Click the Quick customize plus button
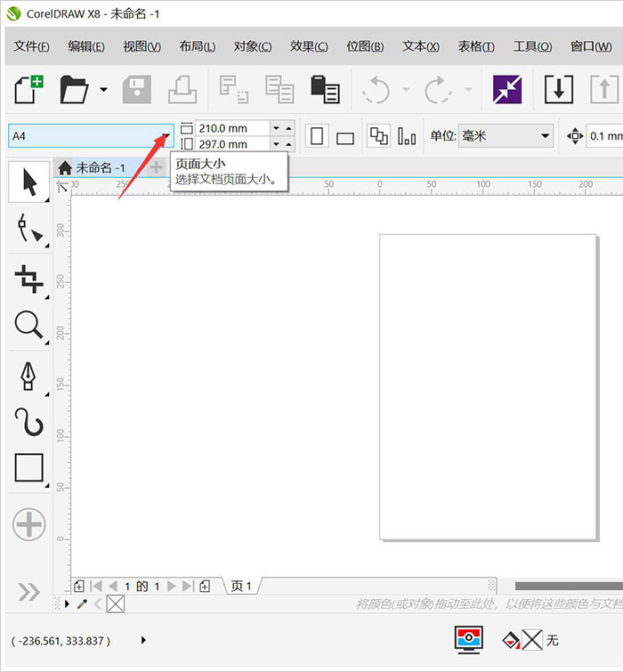This screenshot has width=623, height=672. (x=29, y=524)
